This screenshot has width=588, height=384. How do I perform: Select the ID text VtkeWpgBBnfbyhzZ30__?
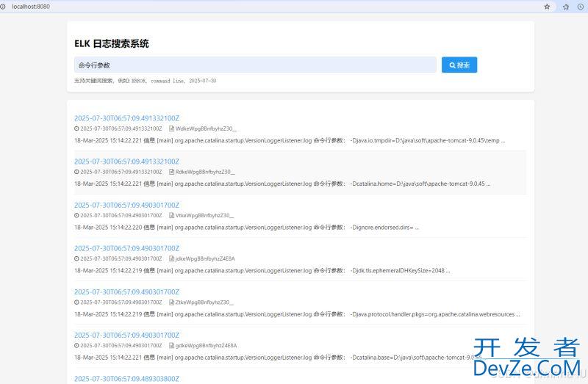point(205,215)
